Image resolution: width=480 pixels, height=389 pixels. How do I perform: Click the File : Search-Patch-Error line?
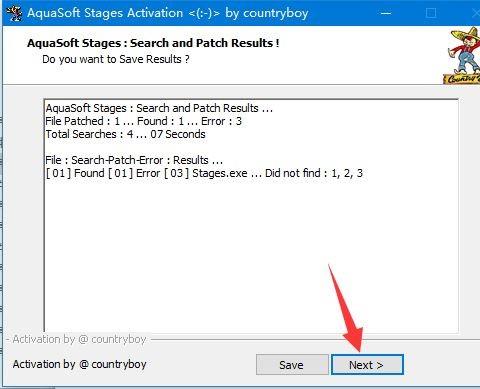click(x=134, y=160)
